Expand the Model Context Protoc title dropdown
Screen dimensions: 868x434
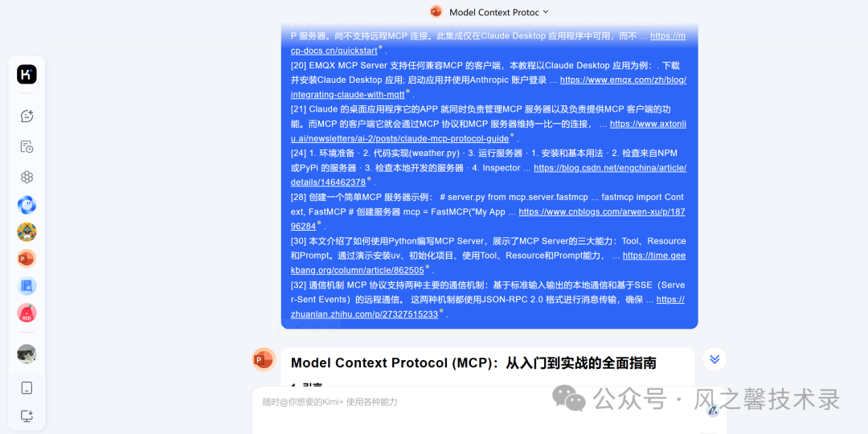coord(545,11)
